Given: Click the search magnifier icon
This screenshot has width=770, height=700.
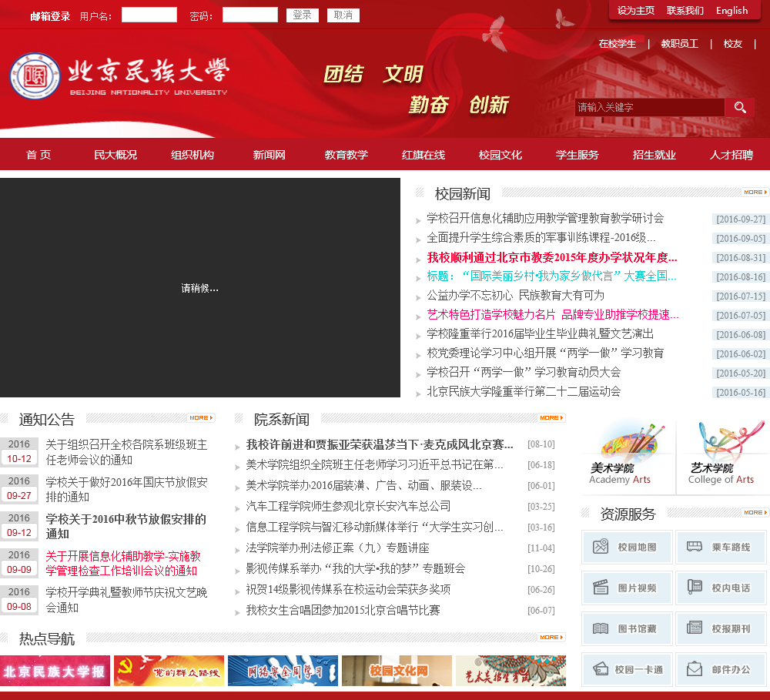Looking at the screenshot, I should coord(740,107).
